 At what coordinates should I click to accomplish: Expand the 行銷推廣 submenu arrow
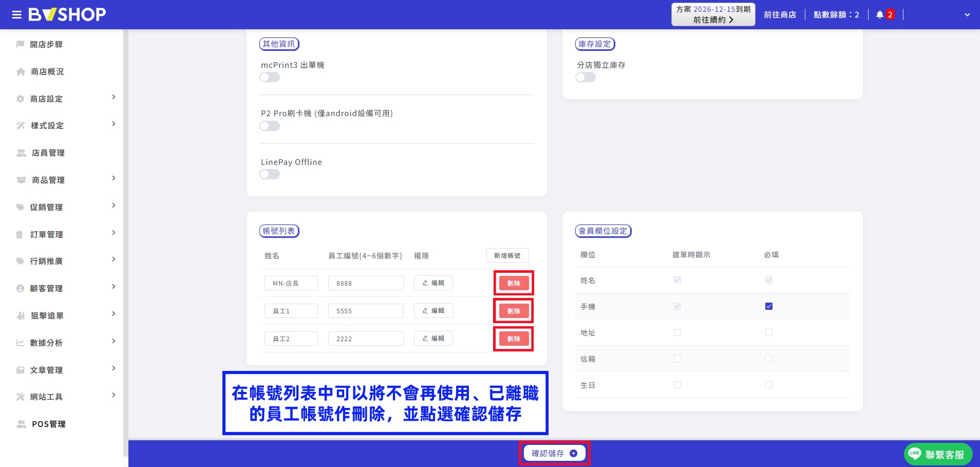tap(114, 259)
